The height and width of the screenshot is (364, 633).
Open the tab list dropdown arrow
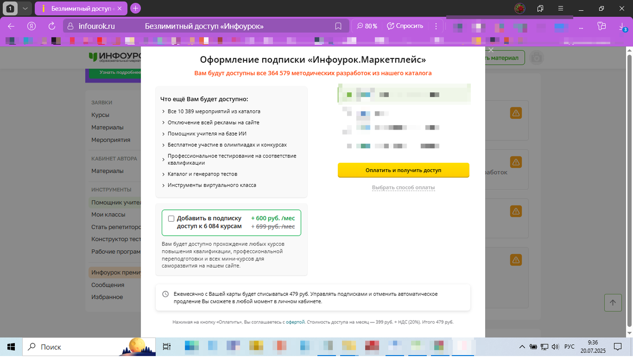point(25,8)
